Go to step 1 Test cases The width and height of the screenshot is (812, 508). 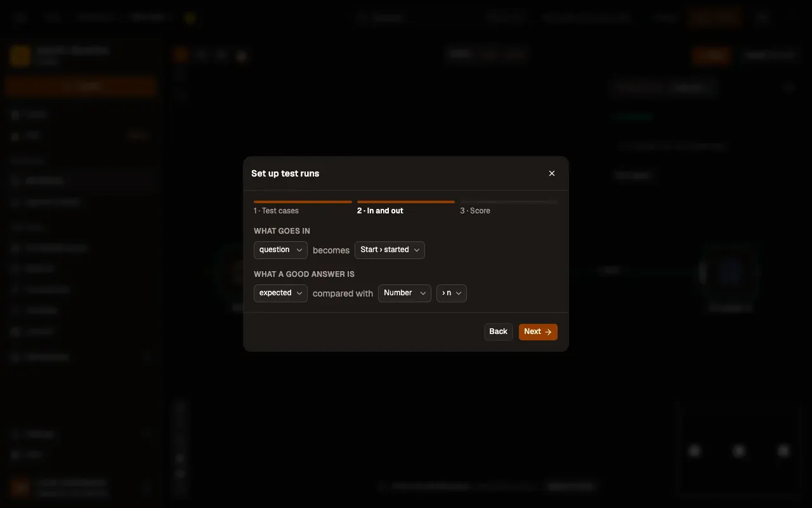[x=303, y=208]
